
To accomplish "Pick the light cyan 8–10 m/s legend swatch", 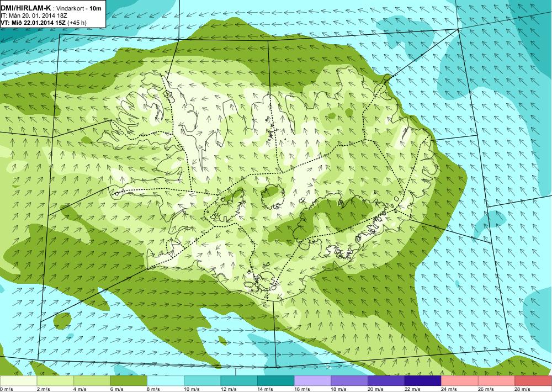I will tap(166, 381).
